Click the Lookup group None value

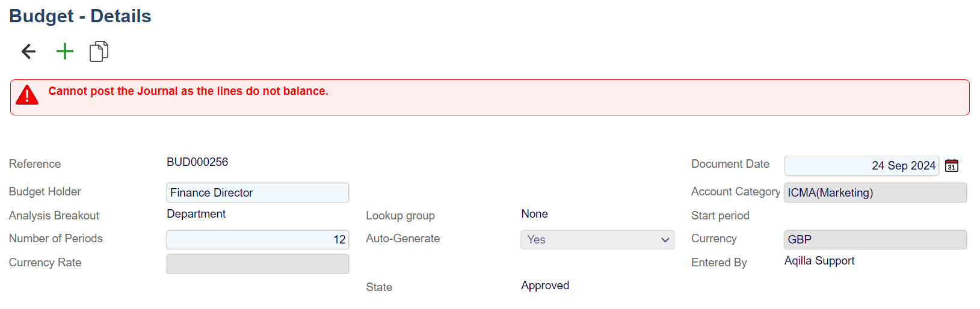point(534,214)
